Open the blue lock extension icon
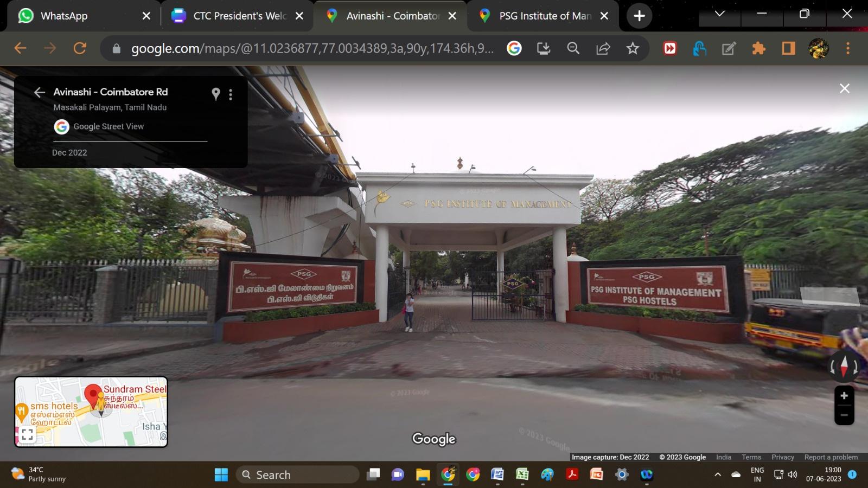The width and height of the screenshot is (868, 488). point(699,48)
